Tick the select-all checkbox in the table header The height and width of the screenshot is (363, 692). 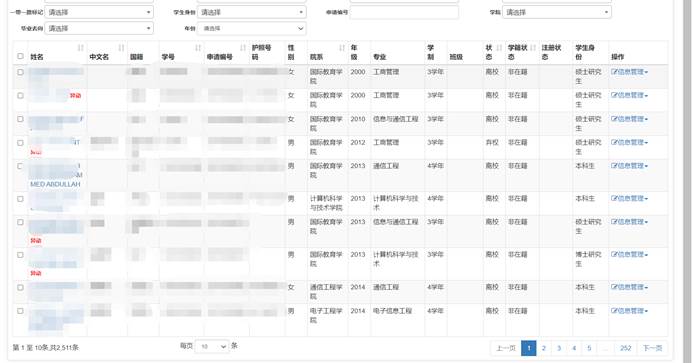point(20,56)
